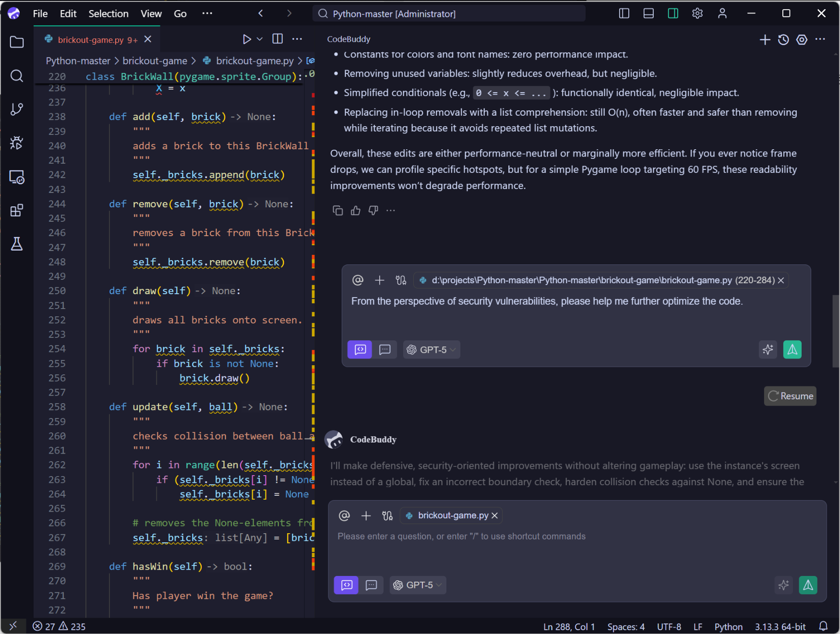This screenshot has height=634, width=840.
Task: Open the GPT-5 model dropdown
Action: tap(418, 585)
